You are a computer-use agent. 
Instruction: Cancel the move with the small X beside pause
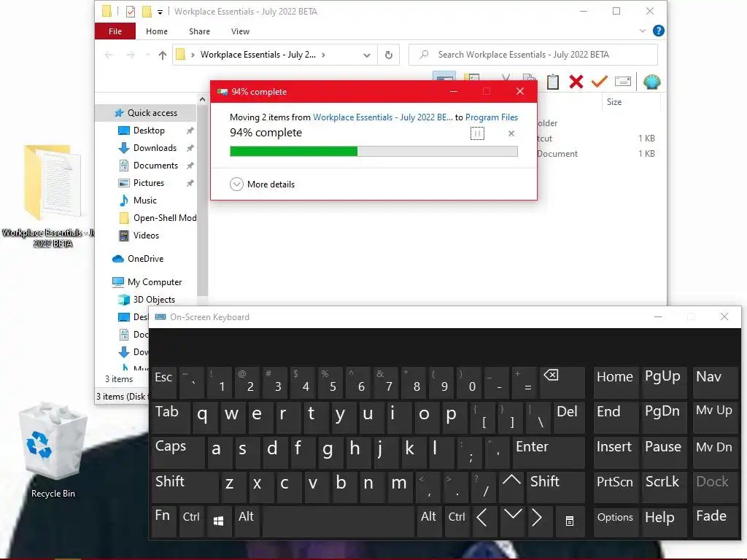[511, 133]
